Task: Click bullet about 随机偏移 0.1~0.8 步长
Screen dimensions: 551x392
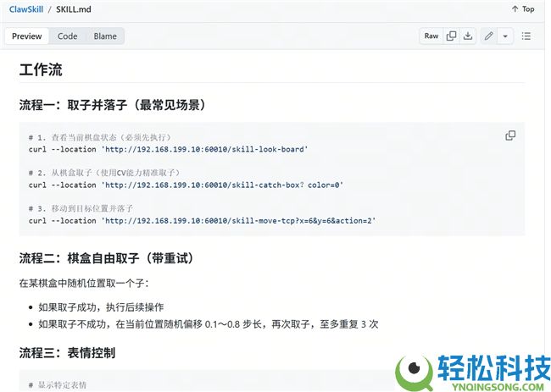Action: tap(209, 323)
